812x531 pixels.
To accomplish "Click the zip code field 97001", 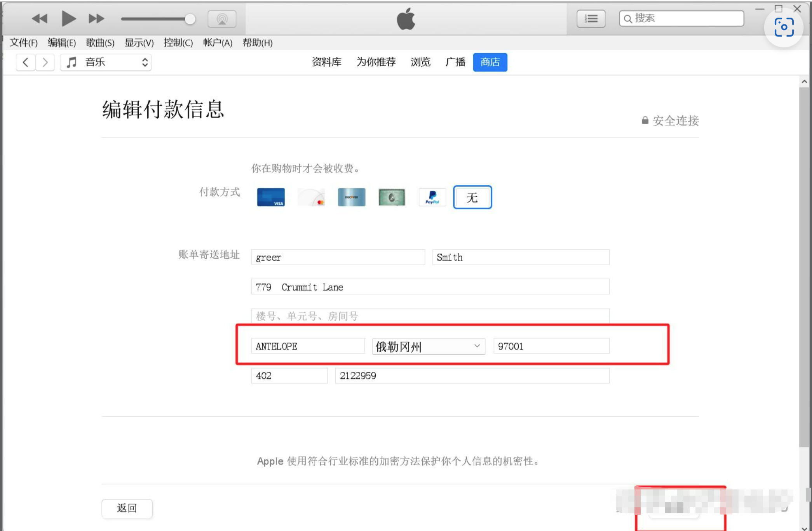I will [x=551, y=346].
